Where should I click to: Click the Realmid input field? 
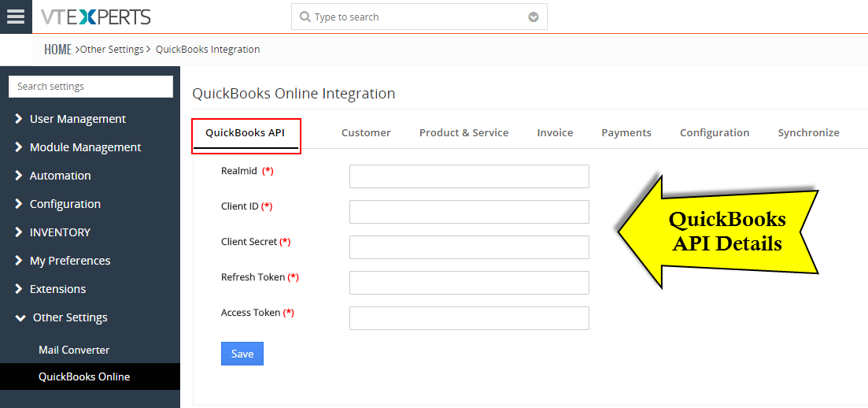[x=470, y=176]
